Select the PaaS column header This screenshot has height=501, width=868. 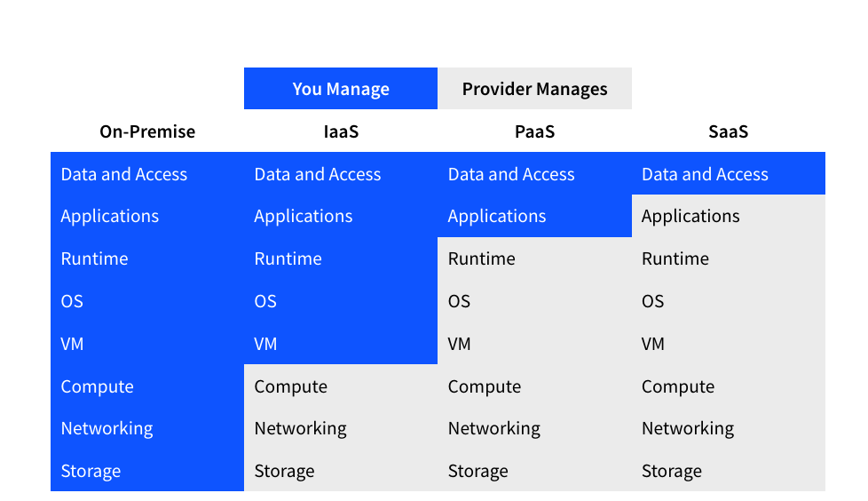coord(534,131)
